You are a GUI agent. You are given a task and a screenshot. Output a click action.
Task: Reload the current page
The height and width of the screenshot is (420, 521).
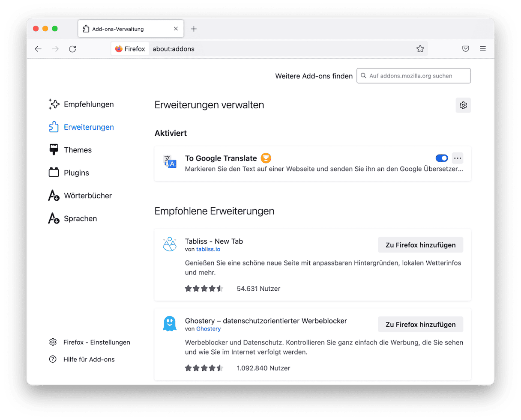point(72,49)
